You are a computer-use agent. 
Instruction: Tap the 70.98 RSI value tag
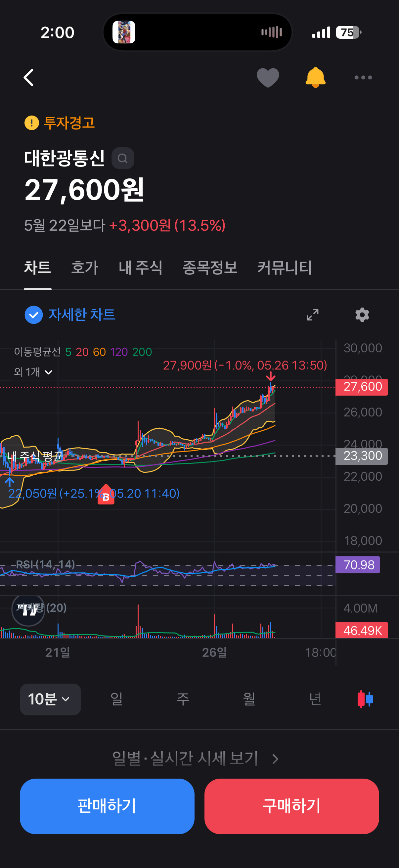click(x=358, y=565)
